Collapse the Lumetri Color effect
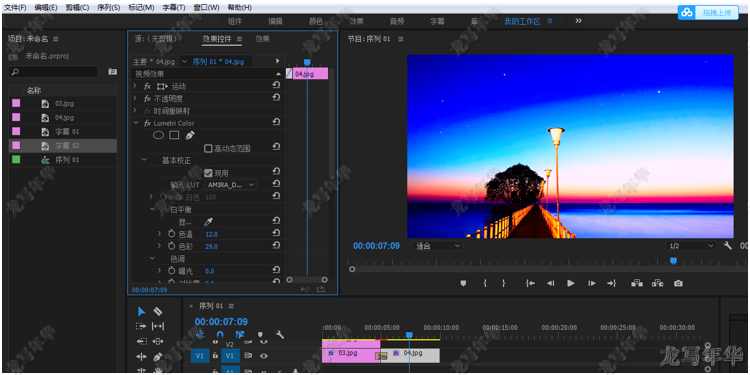 135,123
